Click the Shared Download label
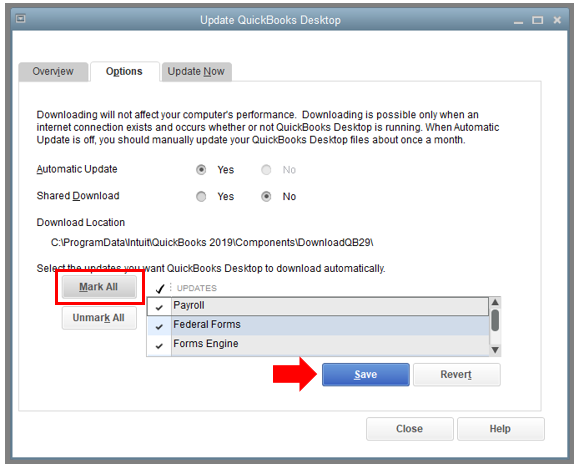Viewport: 578px width, 469px height. pyautogui.click(x=78, y=196)
